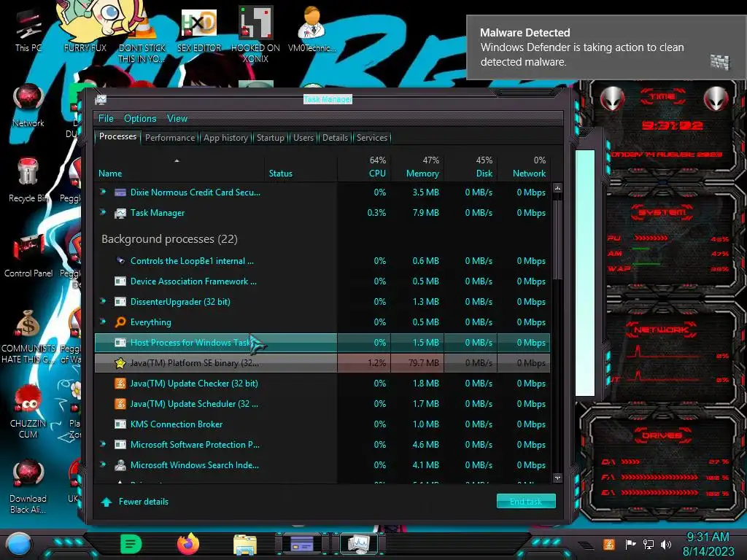Expand the Everything process row
Image resolution: width=747 pixels, height=560 pixels.
pyautogui.click(x=103, y=322)
